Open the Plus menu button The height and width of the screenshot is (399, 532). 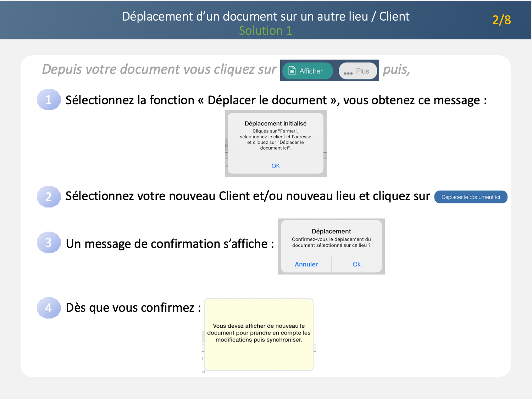tap(358, 71)
